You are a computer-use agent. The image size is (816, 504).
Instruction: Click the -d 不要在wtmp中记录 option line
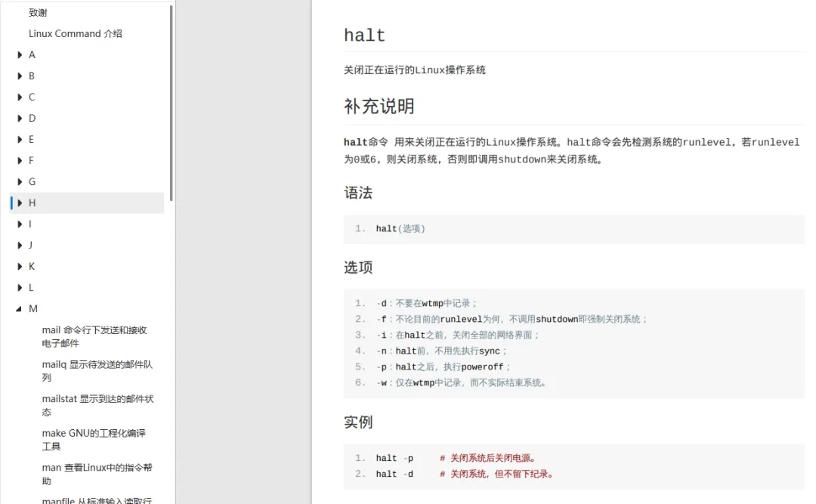tap(426, 303)
